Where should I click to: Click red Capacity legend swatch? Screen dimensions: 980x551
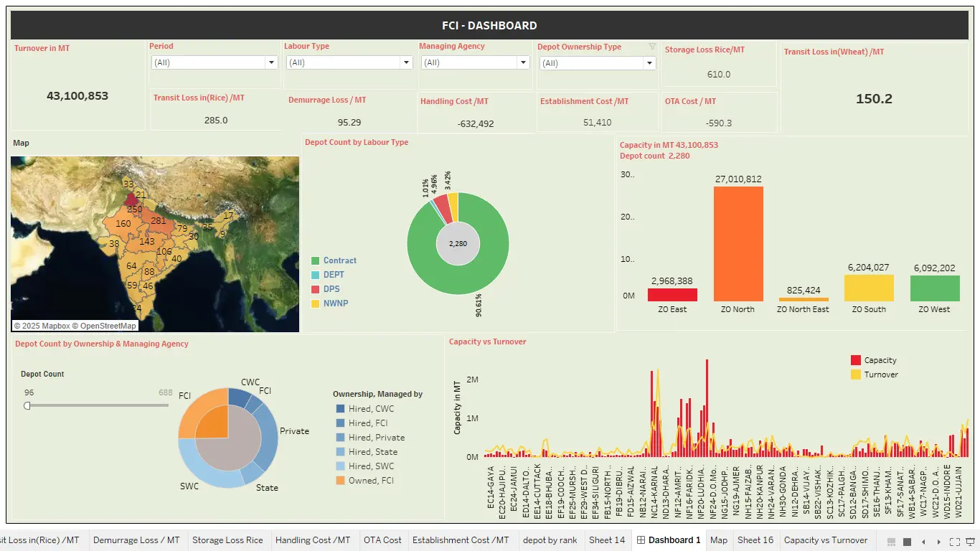[855, 360]
